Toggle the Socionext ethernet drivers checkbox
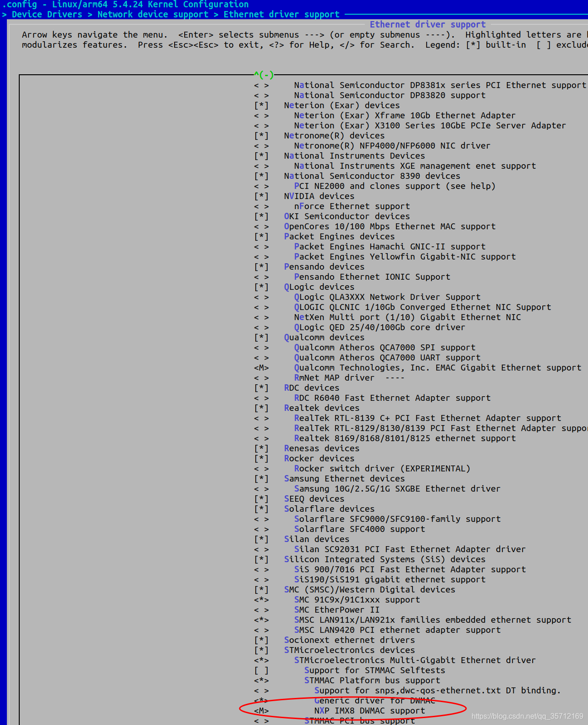The image size is (588, 725). (x=262, y=640)
